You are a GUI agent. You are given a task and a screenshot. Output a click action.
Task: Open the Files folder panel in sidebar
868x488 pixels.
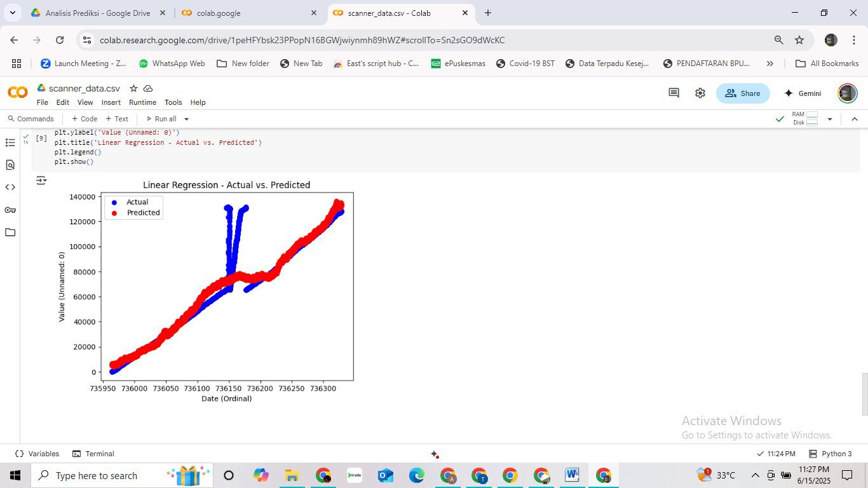(x=10, y=233)
